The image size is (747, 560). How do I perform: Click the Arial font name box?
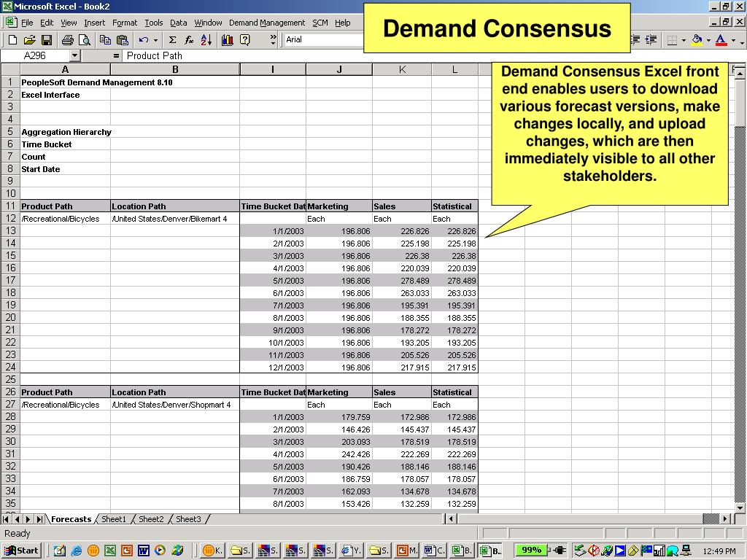324,40
